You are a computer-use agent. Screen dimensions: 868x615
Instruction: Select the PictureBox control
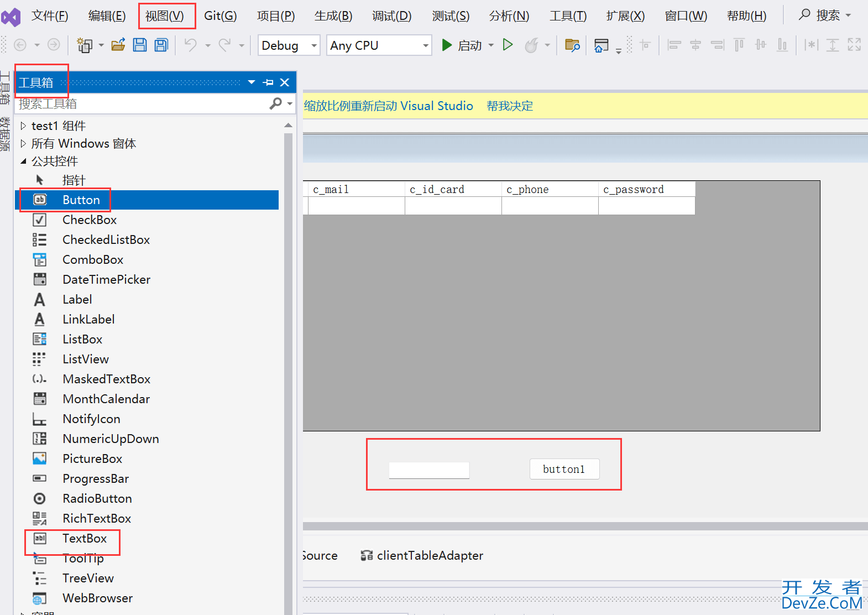147,458
